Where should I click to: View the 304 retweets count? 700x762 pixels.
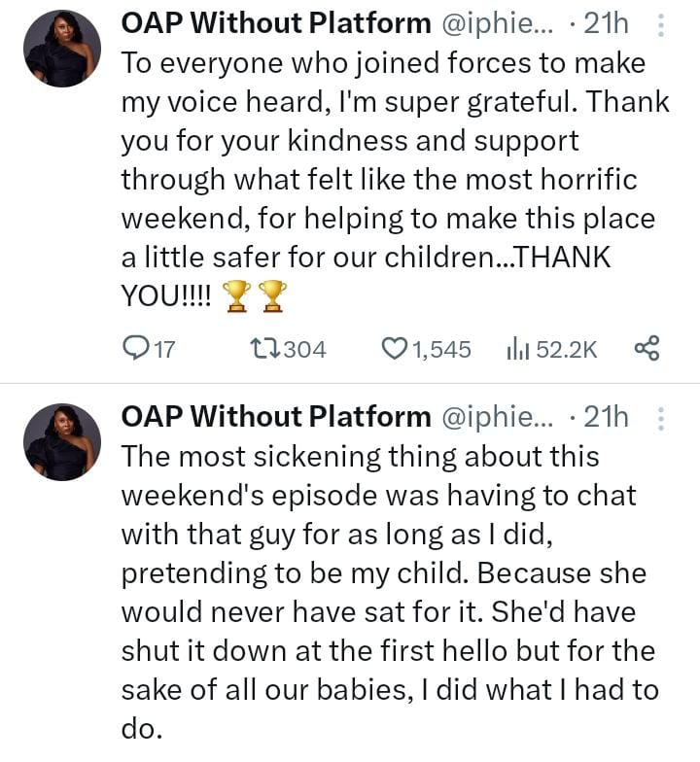tap(305, 350)
